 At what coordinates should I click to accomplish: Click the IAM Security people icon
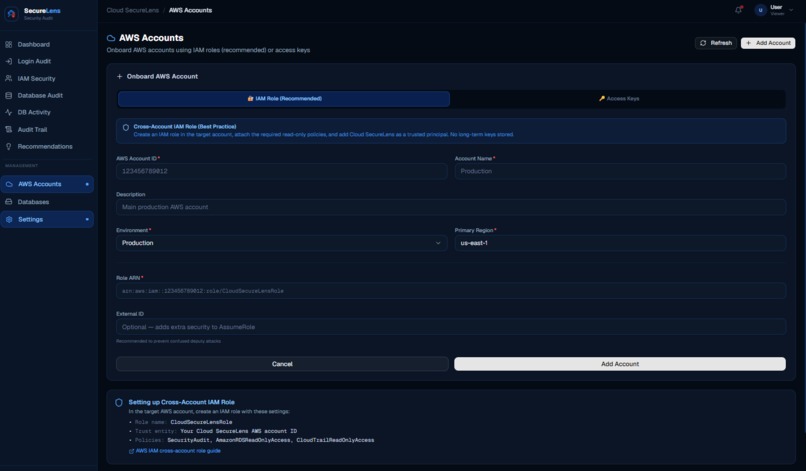coord(9,78)
